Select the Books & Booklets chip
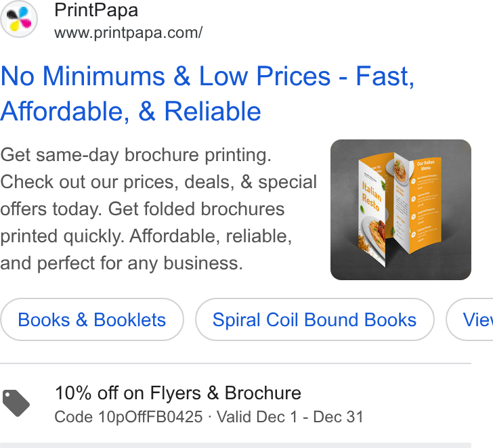The image size is (493, 448). click(x=92, y=319)
